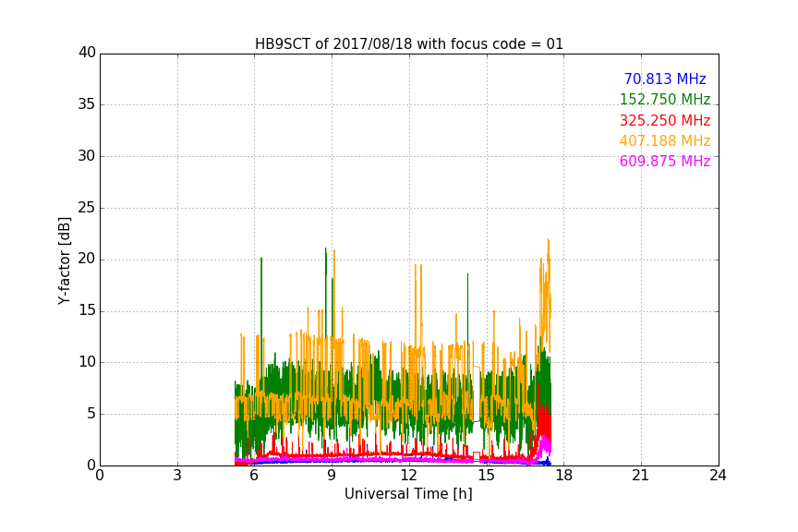Click the y-axis tick label 20
The image size is (798, 532).
pos(87,259)
